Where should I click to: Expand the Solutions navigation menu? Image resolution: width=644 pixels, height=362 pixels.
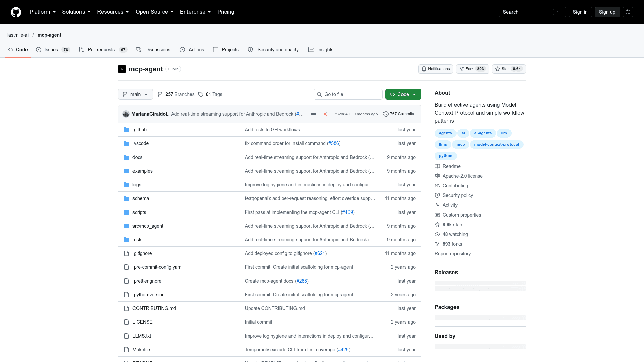76,12
